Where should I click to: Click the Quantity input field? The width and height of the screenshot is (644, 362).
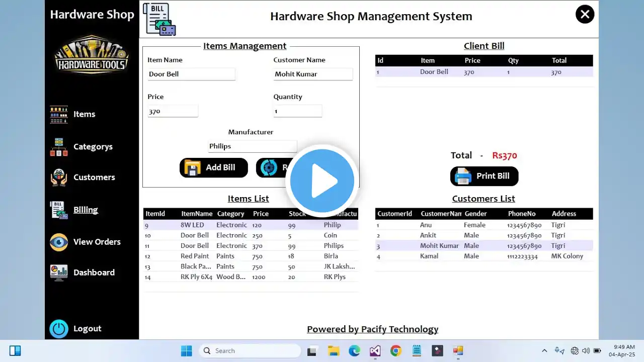click(x=297, y=111)
